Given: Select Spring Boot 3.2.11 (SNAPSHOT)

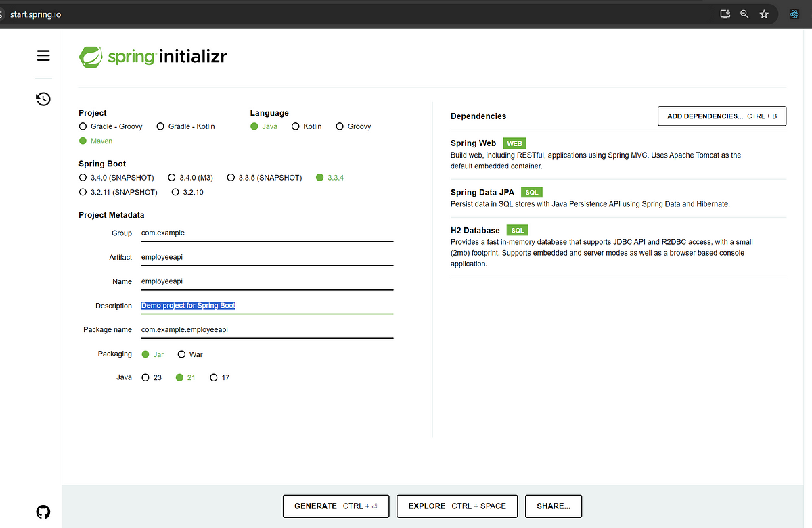Looking at the screenshot, I should point(118,192).
